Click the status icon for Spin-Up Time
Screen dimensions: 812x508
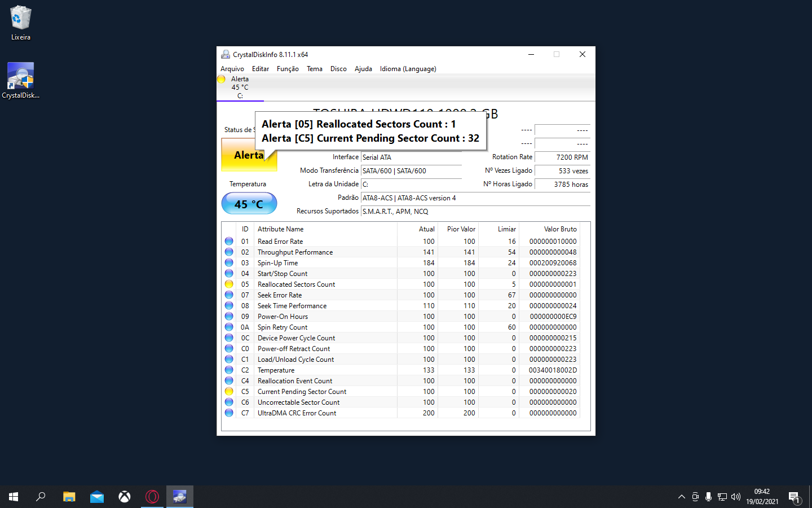click(x=229, y=262)
